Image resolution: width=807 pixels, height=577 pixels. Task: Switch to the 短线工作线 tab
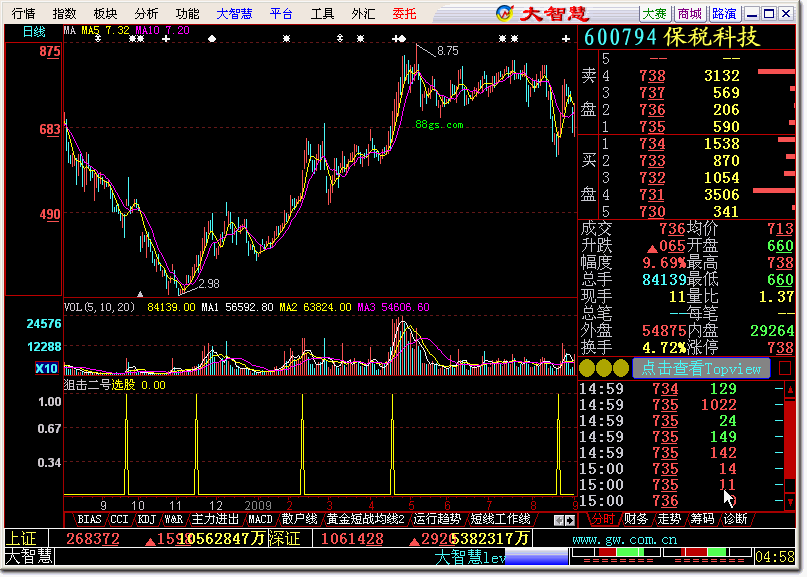click(500, 519)
